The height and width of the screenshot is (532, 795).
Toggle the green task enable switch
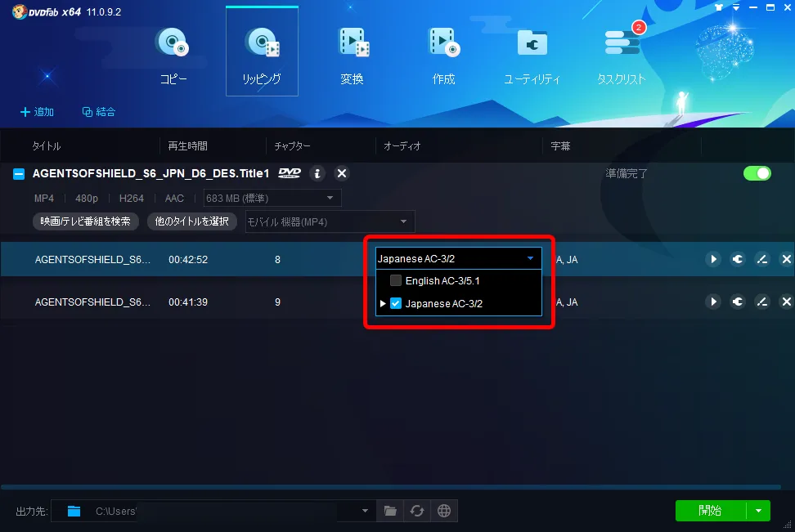pos(757,173)
